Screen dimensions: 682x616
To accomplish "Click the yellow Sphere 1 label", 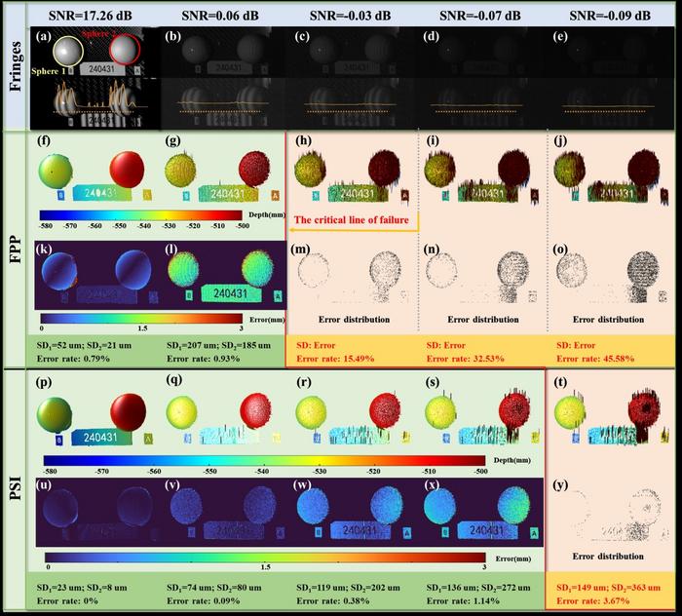I will coord(48,71).
